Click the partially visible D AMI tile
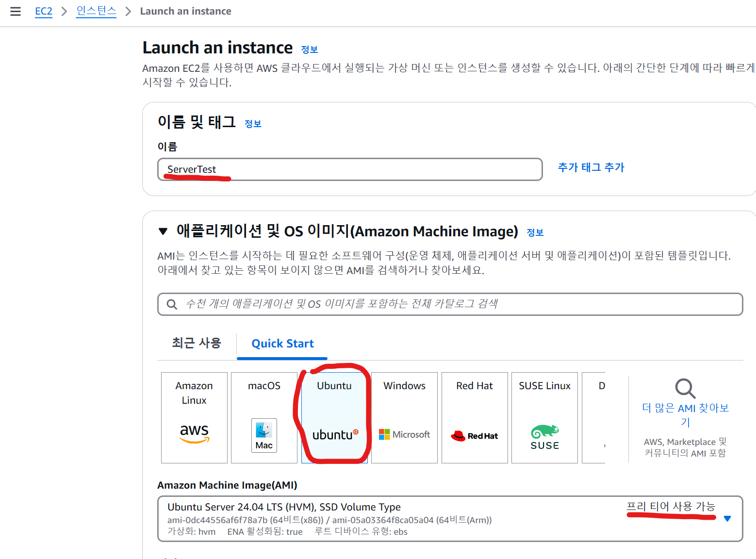The width and height of the screenshot is (756, 559). tap(593, 418)
